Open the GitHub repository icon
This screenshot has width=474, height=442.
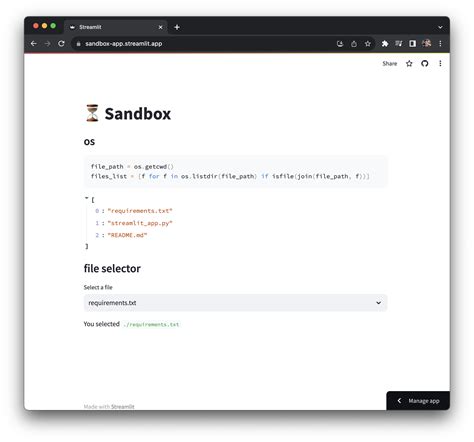(424, 63)
